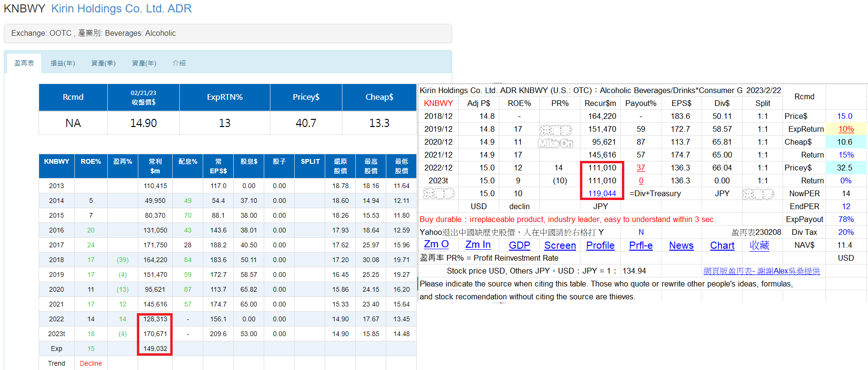This screenshot has width=868, height=370.
Task: Click the Rcmd value NA
Action: click(x=73, y=123)
